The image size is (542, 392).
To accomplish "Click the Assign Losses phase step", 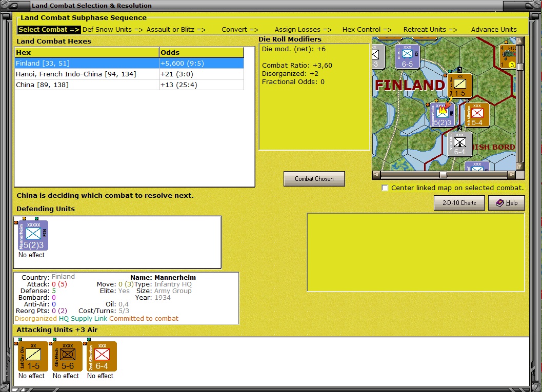I will (303, 30).
